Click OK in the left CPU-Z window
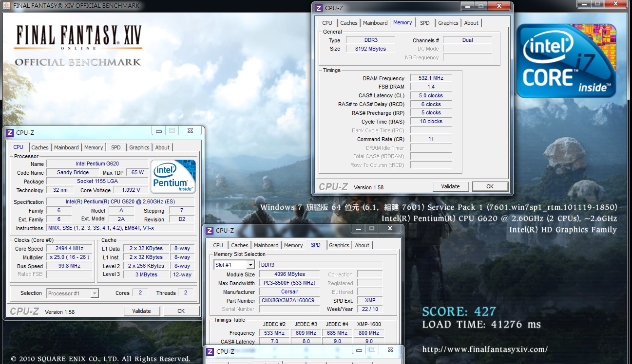This screenshot has width=632, height=364. coord(181,311)
